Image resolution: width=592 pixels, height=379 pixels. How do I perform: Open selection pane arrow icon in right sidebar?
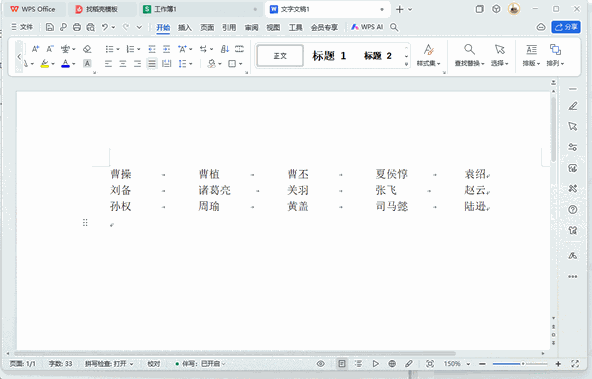pos(573,126)
